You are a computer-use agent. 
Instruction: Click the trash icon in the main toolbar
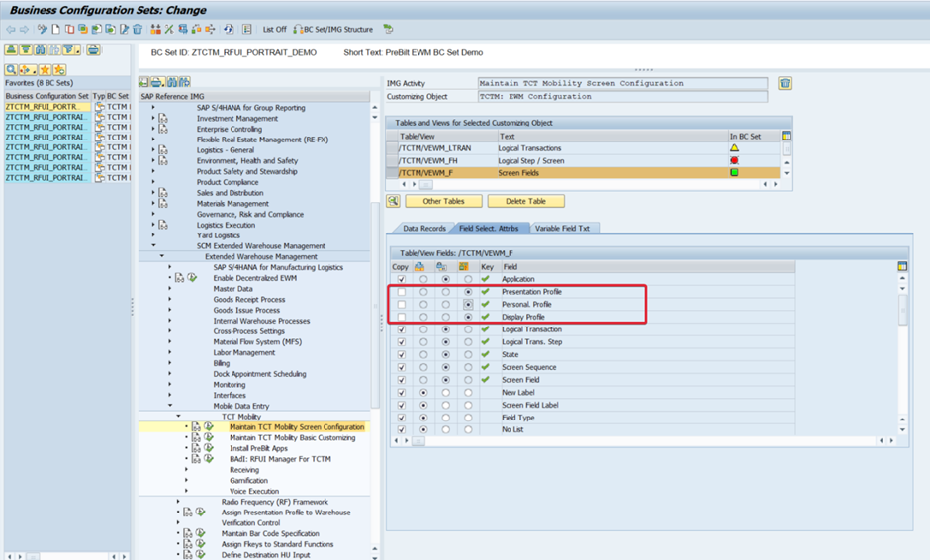pos(138,30)
